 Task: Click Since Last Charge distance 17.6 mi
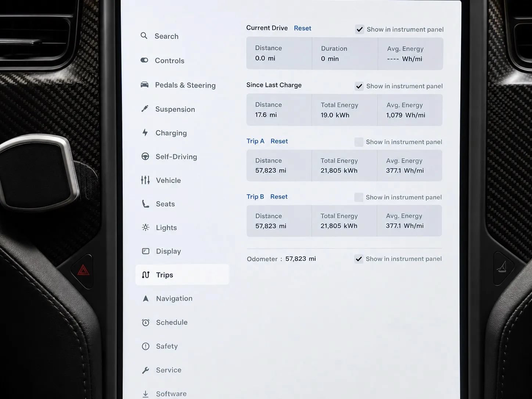point(266,115)
